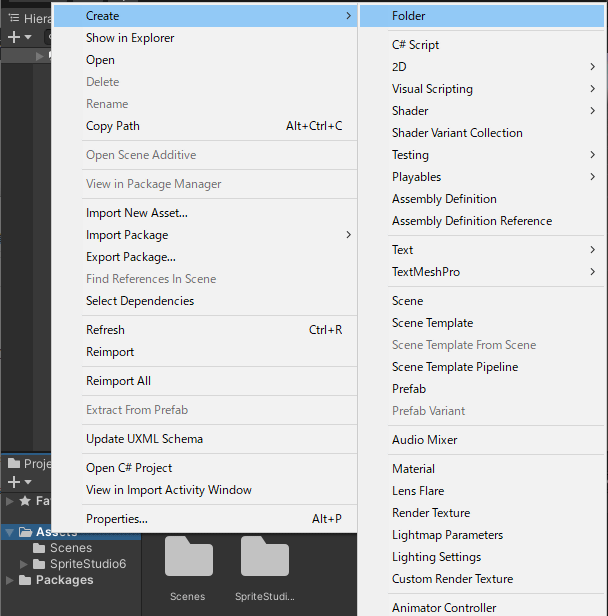Create a new Prefab
Viewport: 608px width, 616px height.
coord(482,389)
